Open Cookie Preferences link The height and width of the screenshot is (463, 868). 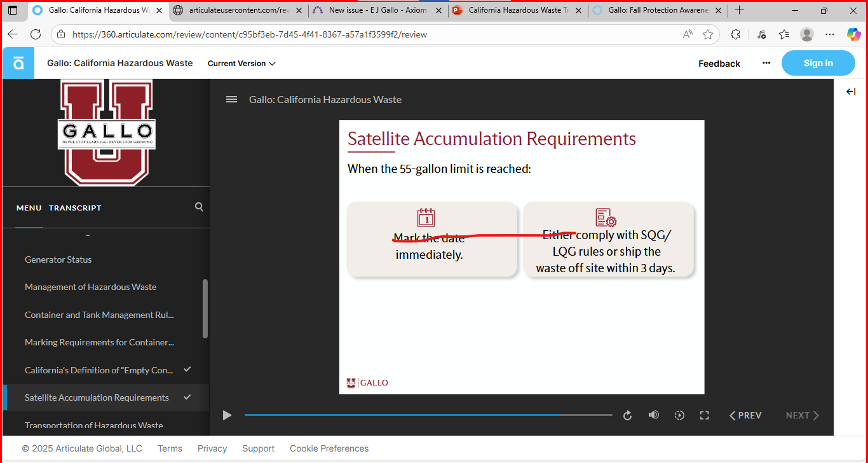coord(329,448)
